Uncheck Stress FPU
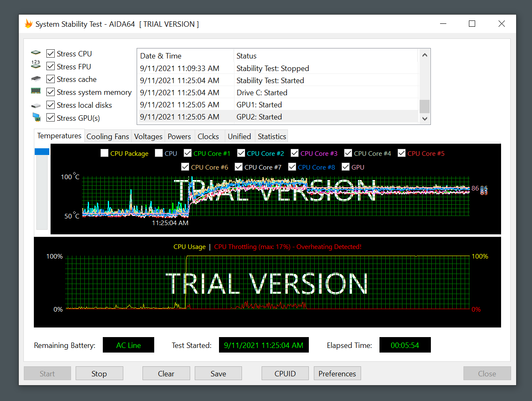Image resolution: width=532 pixels, height=401 pixels. tap(51, 66)
